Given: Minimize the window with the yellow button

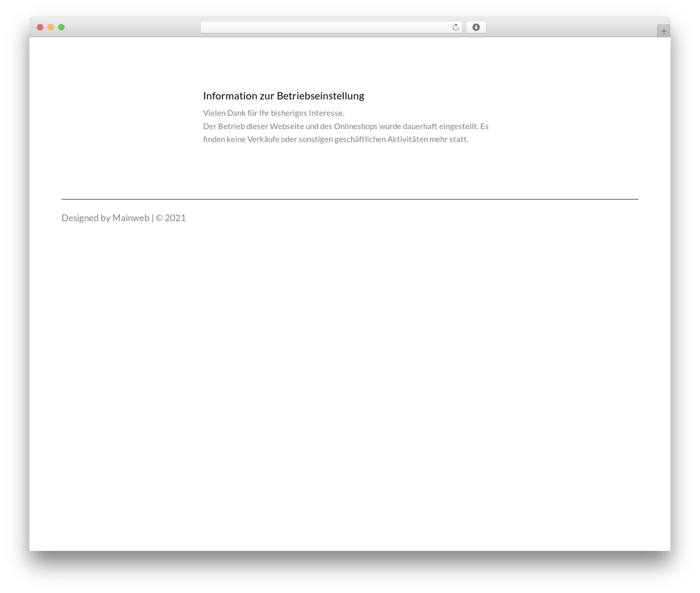Looking at the screenshot, I should click(x=51, y=27).
